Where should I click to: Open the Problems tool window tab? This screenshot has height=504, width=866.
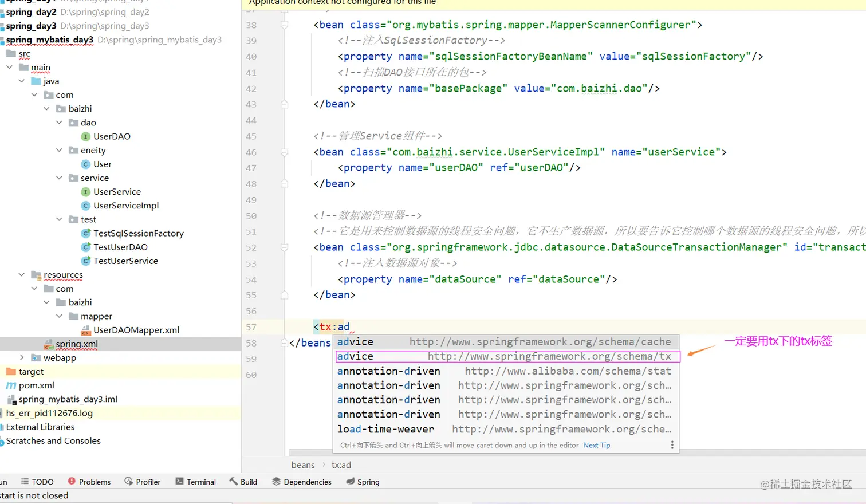pos(89,482)
